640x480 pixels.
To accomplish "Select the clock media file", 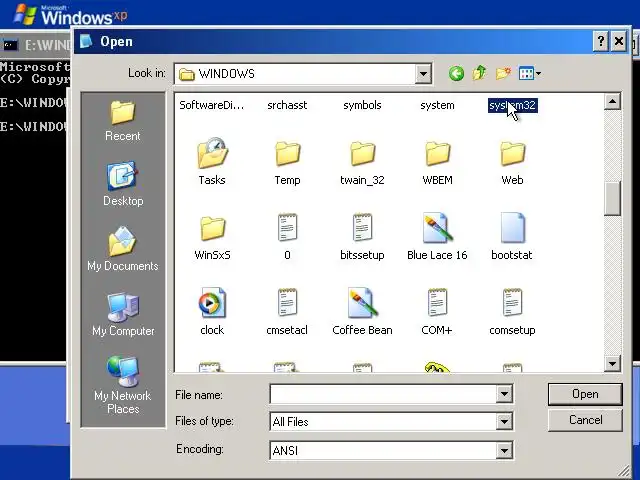I will coord(212,312).
